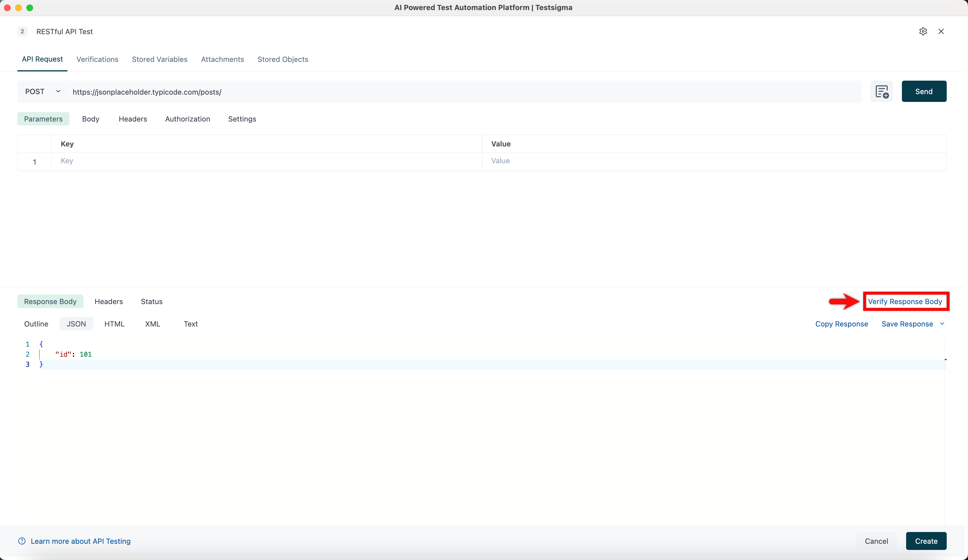
Task: Show the response Status tab
Action: tap(151, 302)
